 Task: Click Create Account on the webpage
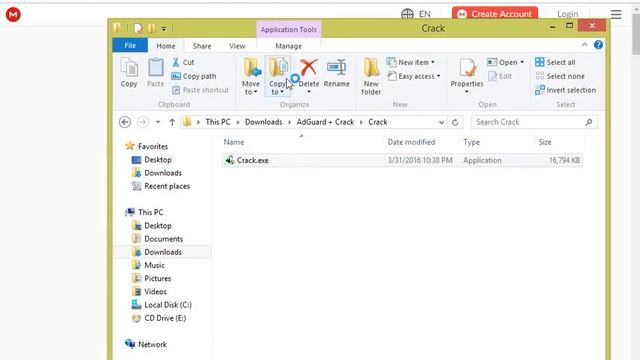495,14
